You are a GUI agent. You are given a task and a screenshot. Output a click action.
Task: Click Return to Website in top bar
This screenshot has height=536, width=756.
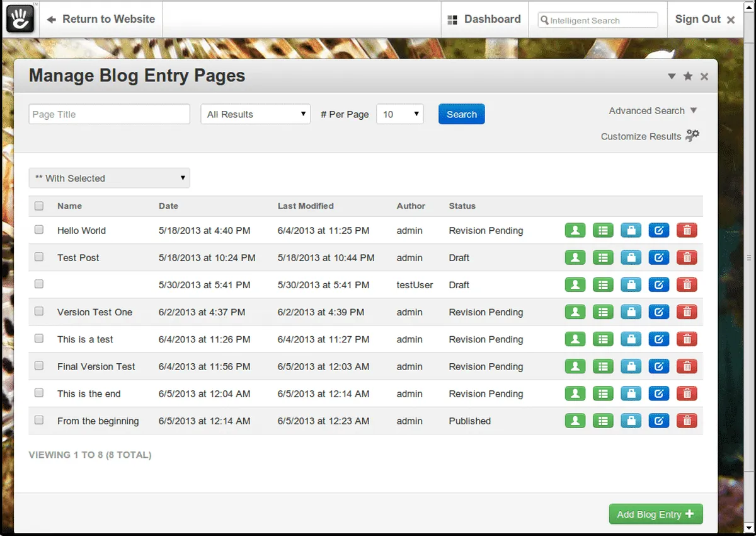click(x=101, y=20)
